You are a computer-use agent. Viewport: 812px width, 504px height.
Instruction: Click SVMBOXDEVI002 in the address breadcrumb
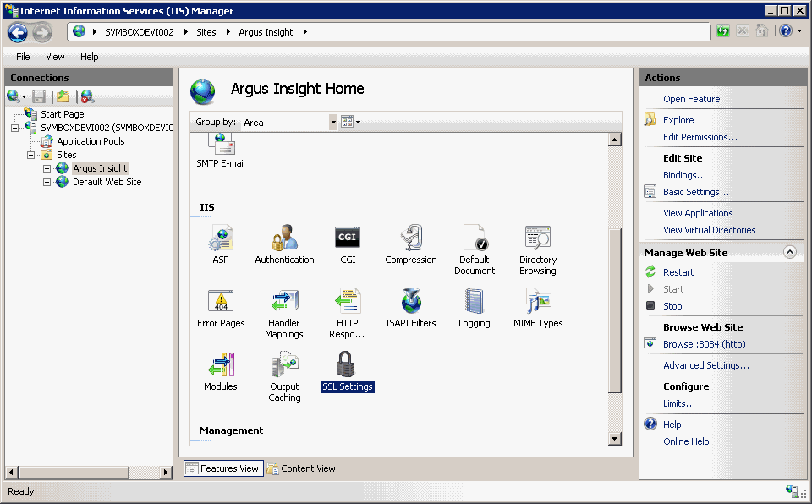(x=140, y=32)
